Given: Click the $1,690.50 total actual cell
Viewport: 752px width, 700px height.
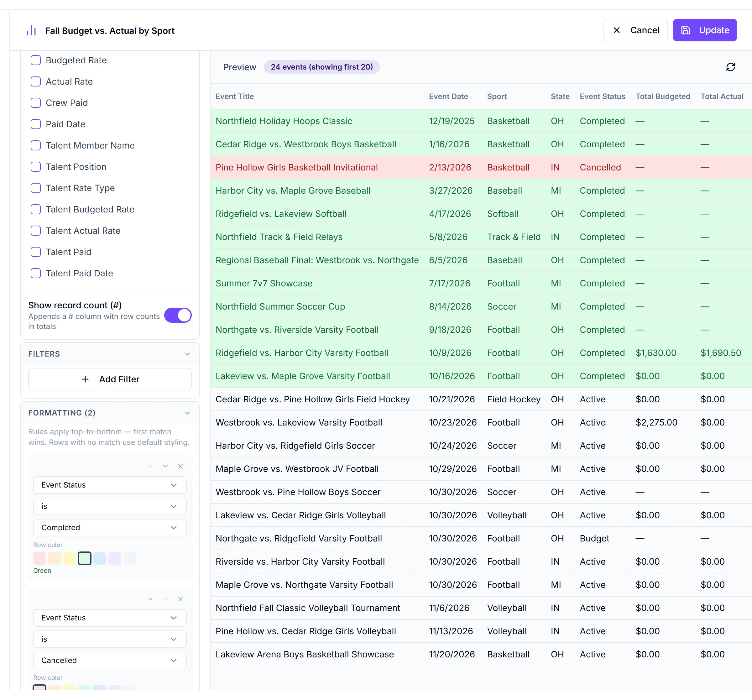Looking at the screenshot, I should click(721, 353).
